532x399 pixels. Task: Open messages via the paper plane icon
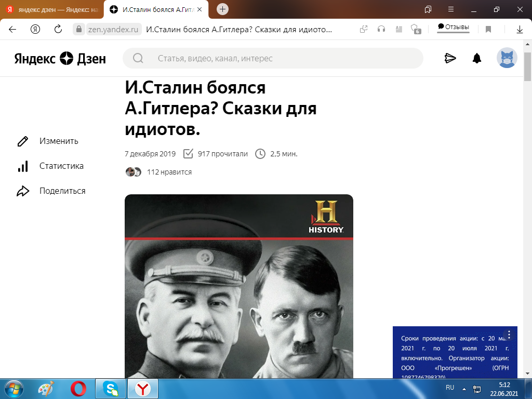click(x=450, y=58)
